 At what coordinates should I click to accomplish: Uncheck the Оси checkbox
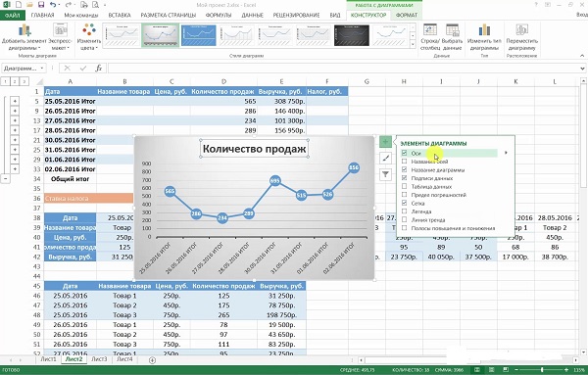point(404,153)
